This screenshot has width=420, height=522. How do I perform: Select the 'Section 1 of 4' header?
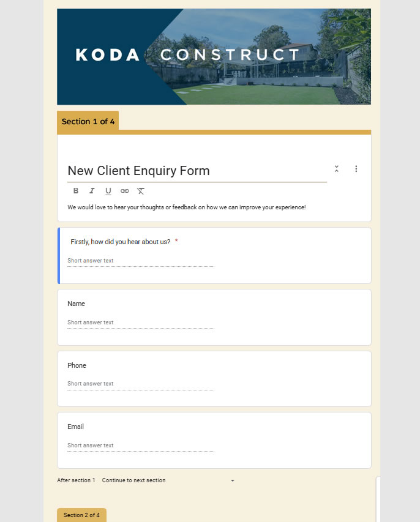coord(89,121)
